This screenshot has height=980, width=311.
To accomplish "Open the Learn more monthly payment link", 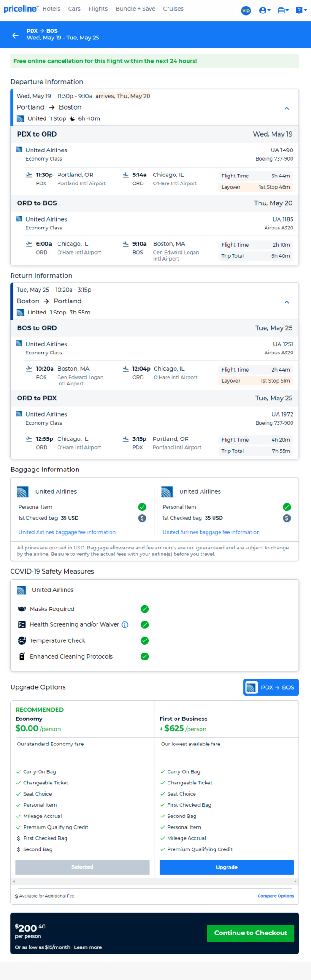I will tap(88, 947).
